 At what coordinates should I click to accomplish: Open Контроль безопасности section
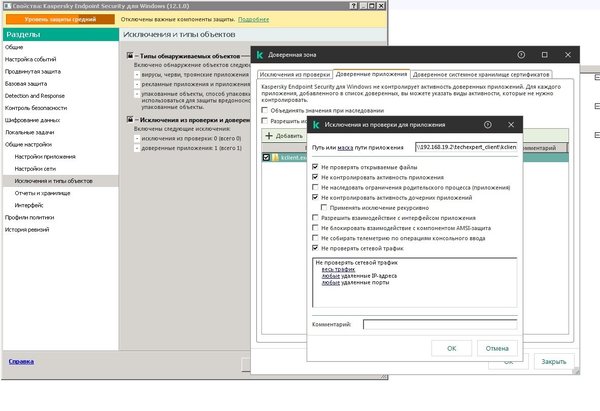point(36,108)
